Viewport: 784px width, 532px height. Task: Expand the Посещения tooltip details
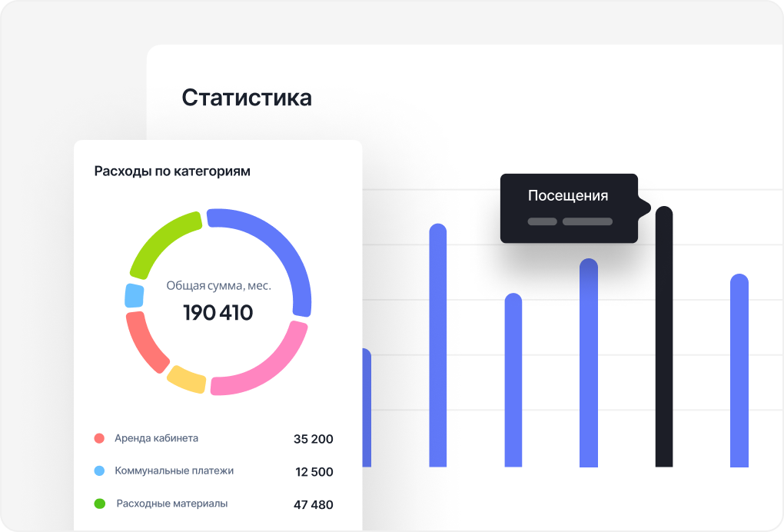(569, 221)
